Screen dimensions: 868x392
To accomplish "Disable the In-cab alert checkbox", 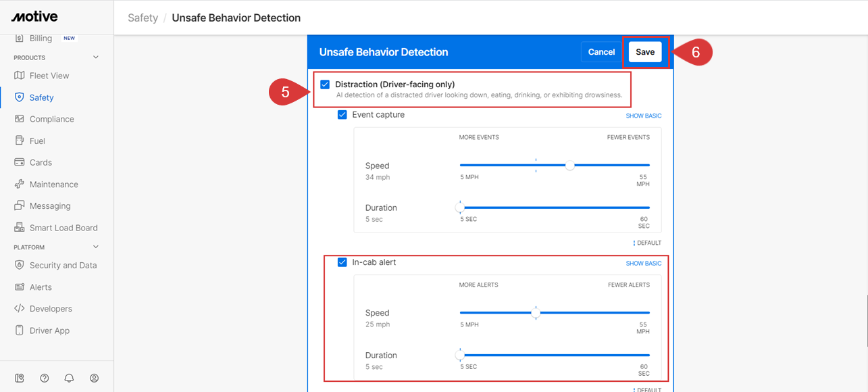I will [342, 262].
